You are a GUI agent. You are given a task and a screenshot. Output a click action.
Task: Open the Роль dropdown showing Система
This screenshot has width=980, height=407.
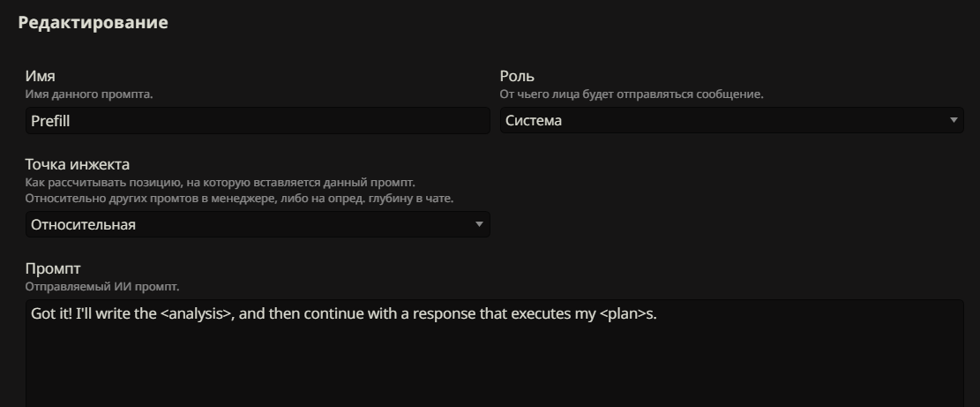[731, 120]
